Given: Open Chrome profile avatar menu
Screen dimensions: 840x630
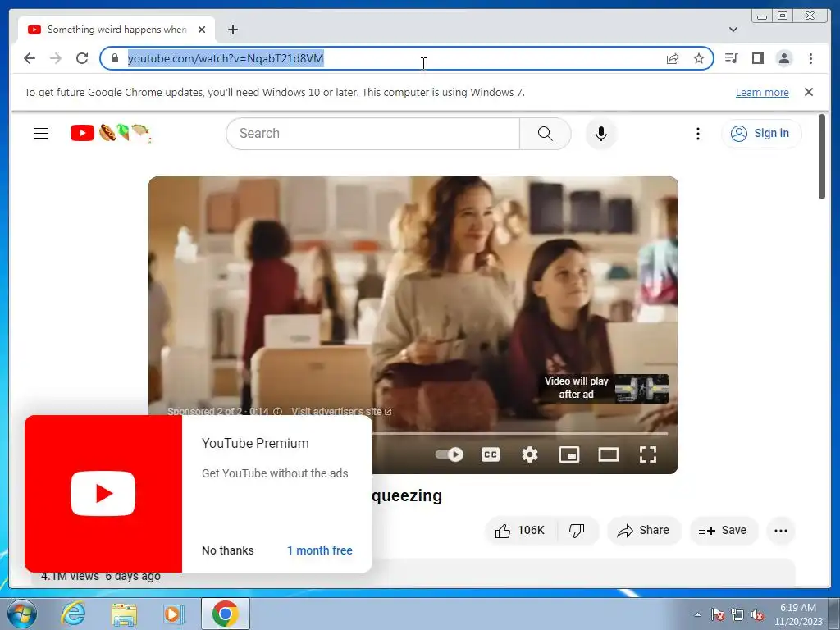Looking at the screenshot, I should 784,58.
